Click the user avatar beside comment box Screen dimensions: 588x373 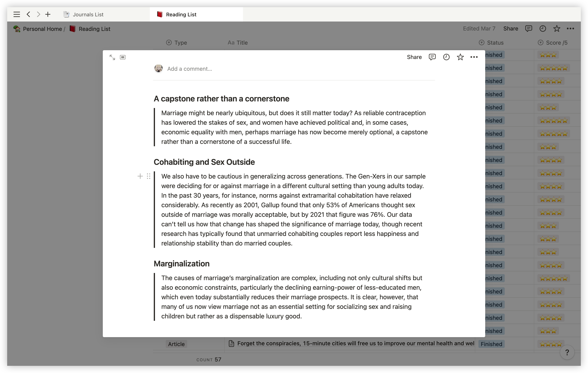(159, 68)
